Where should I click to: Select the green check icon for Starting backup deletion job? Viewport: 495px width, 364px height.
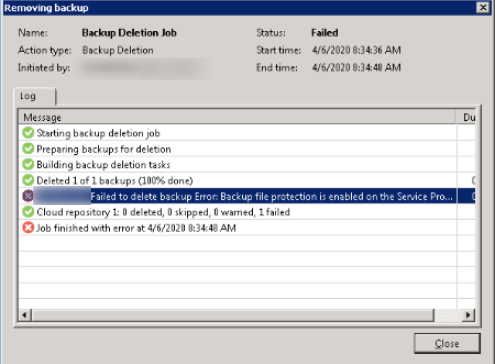pos(28,133)
